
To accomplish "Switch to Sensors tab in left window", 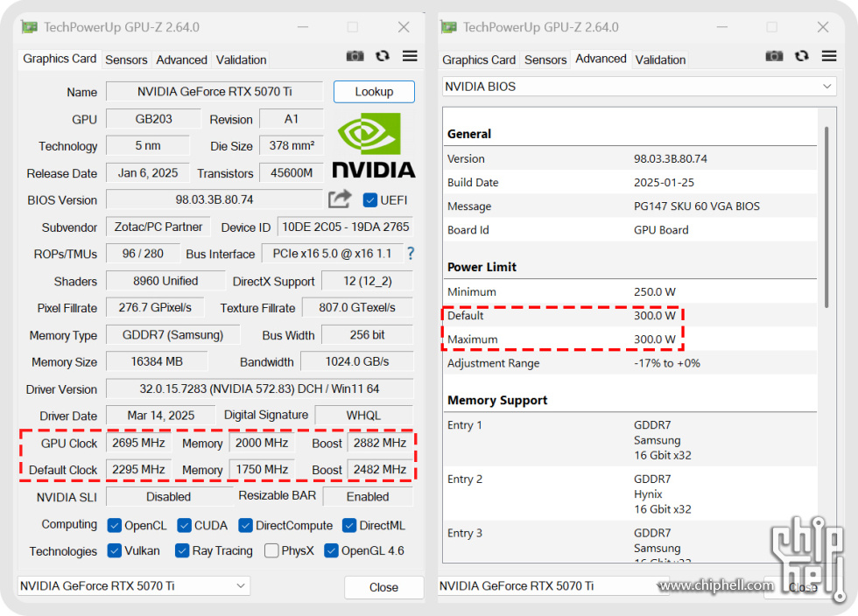I will pyautogui.click(x=126, y=59).
